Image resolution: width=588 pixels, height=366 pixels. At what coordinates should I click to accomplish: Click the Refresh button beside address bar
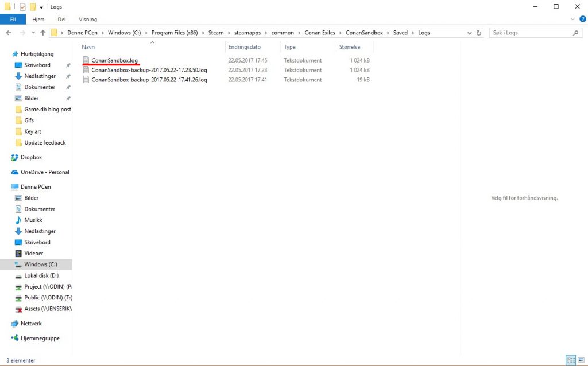click(x=479, y=33)
